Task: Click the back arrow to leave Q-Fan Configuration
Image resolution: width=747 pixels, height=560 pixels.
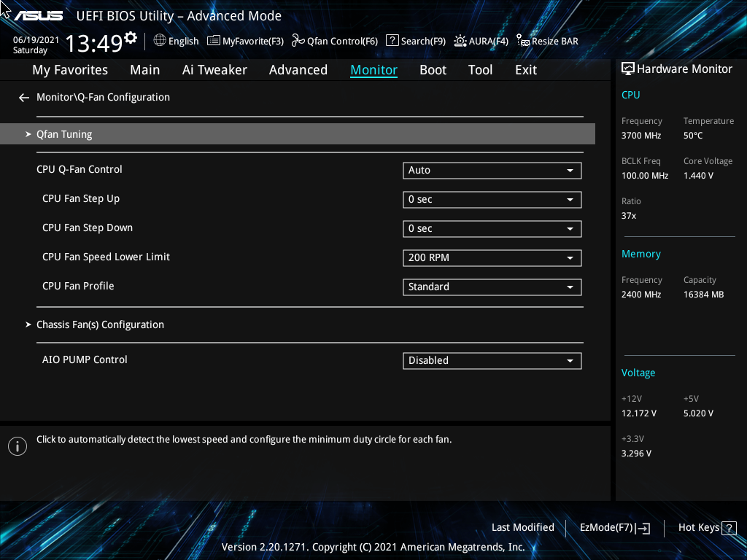Action: 23,97
